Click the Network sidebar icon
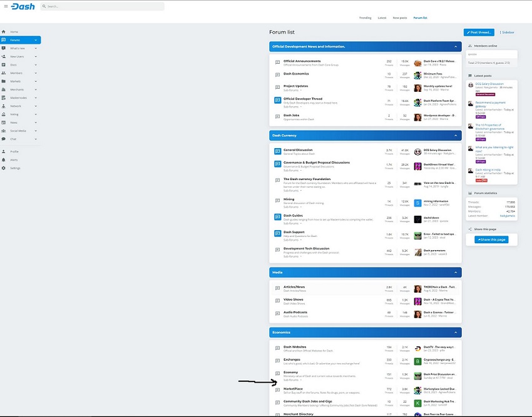 [3, 106]
